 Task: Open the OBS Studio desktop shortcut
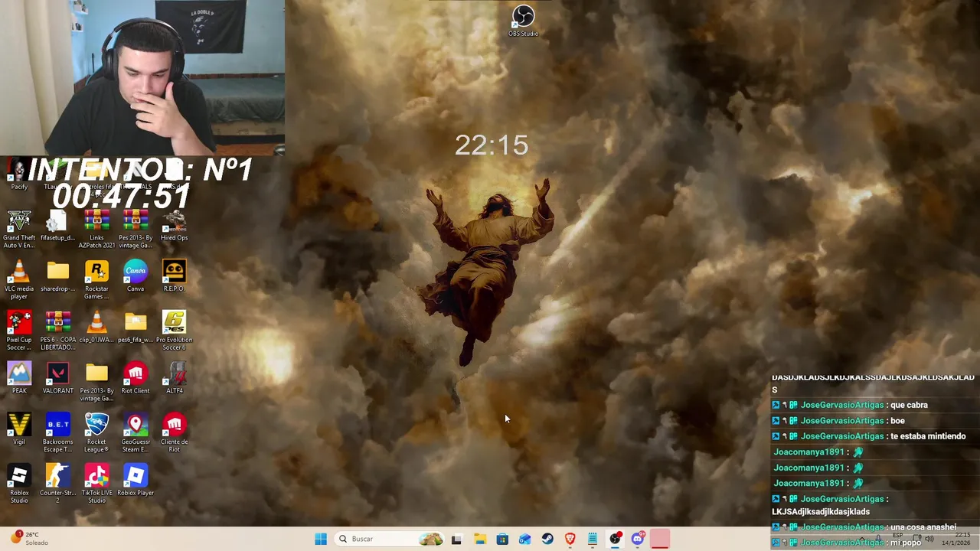tap(524, 21)
